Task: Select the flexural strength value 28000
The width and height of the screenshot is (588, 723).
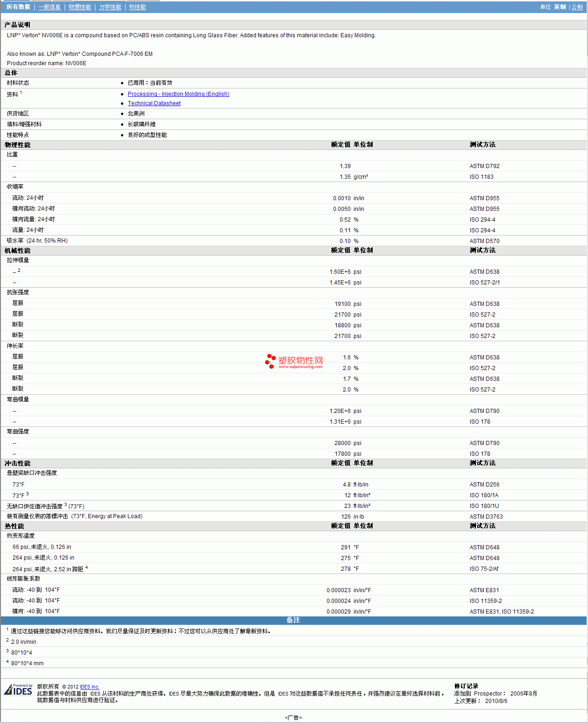Action: (343, 443)
